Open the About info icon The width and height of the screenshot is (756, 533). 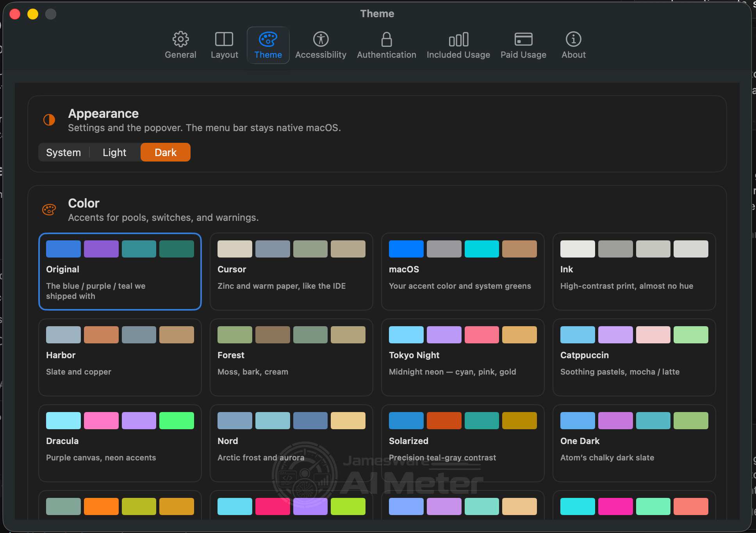point(573,39)
